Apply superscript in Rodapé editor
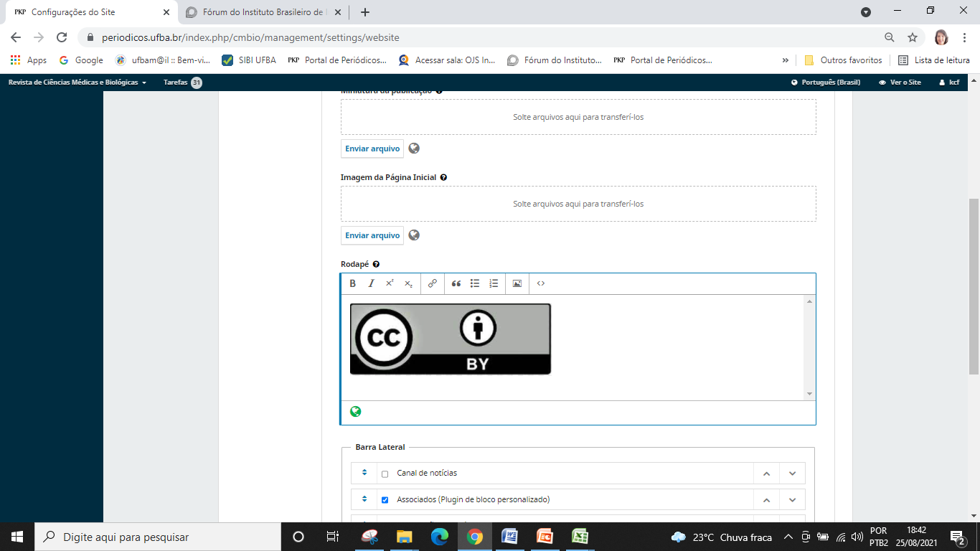The height and width of the screenshot is (551, 980). (x=390, y=283)
